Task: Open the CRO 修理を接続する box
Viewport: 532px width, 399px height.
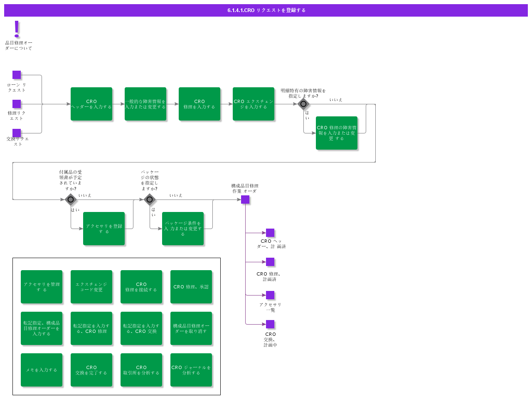Action: point(141,287)
